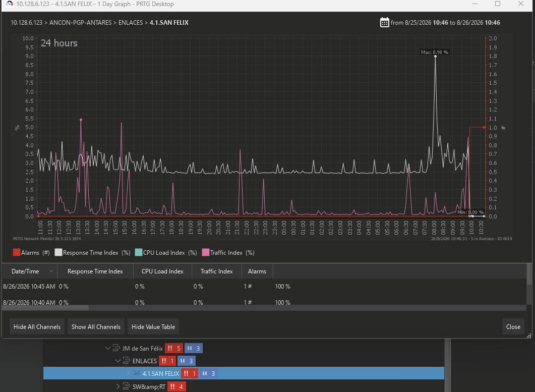
Task: Open the calendar date range picker icon
Action: (x=385, y=23)
